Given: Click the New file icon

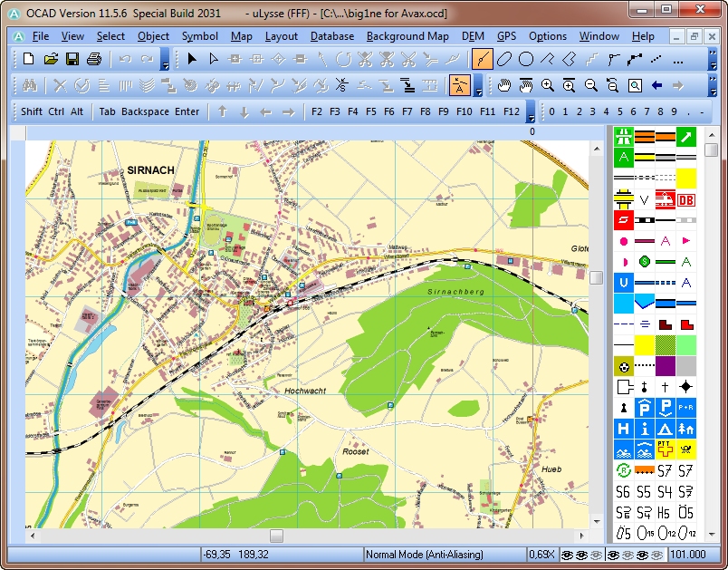Looking at the screenshot, I should click(28, 60).
